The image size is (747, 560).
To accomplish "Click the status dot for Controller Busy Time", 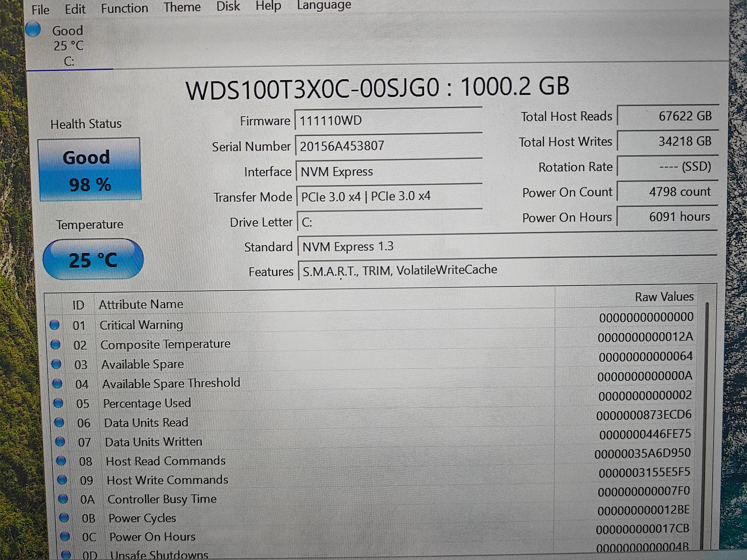I will point(63,499).
